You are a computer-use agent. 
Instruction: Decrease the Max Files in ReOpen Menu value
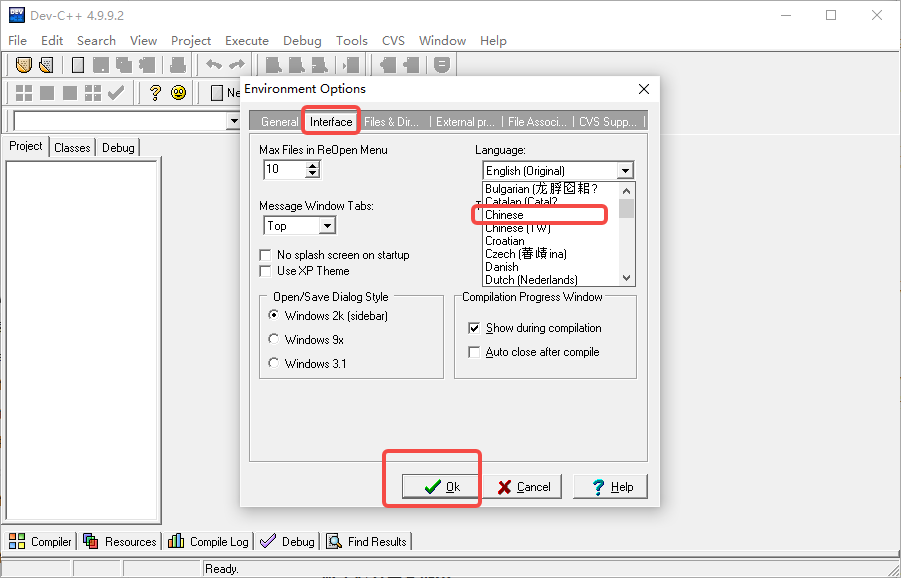click(x=312, y=174)
